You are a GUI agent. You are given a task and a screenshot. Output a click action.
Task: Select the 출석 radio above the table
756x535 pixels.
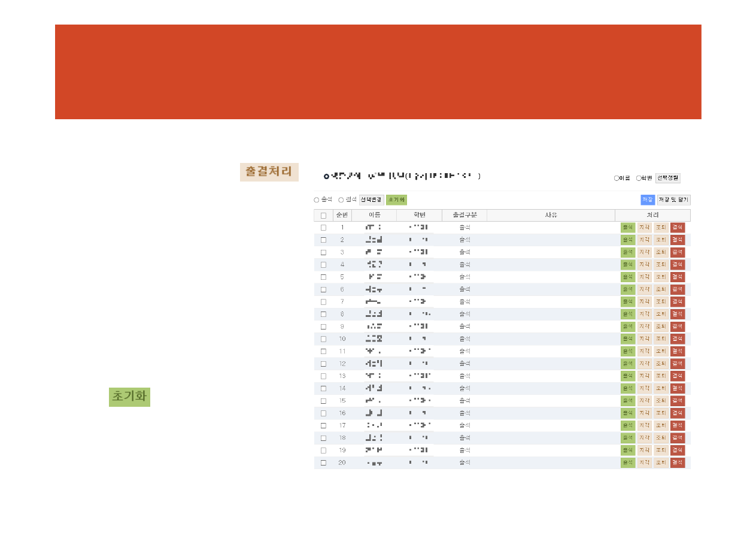[x=317, y=200]
